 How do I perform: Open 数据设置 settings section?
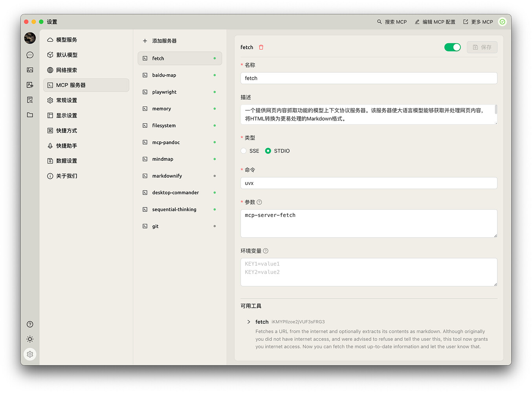(86, 161)
